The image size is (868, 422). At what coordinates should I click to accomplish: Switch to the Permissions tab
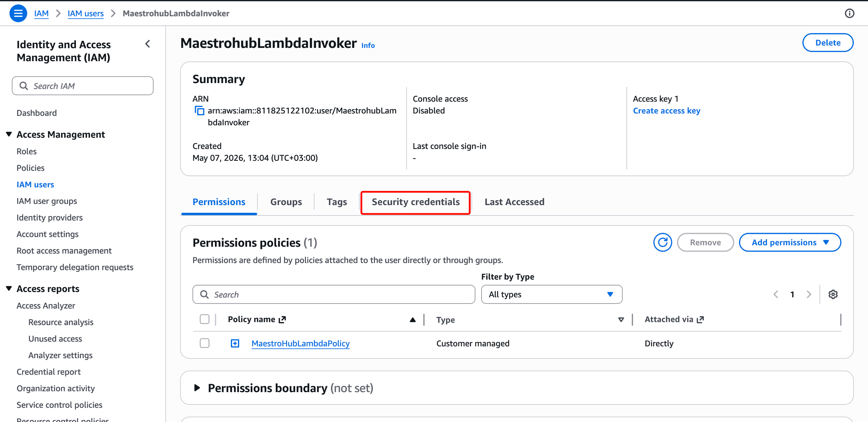tap(219, 202)
